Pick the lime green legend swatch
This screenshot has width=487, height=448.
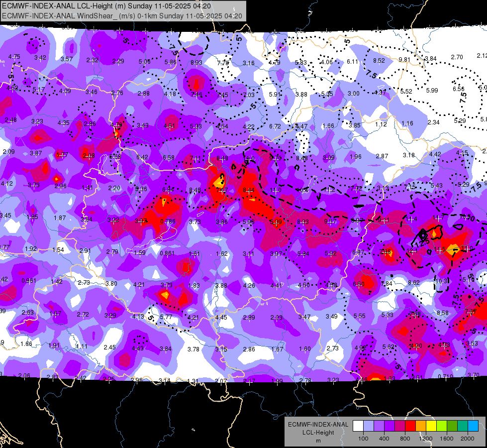tap(442, 426)
